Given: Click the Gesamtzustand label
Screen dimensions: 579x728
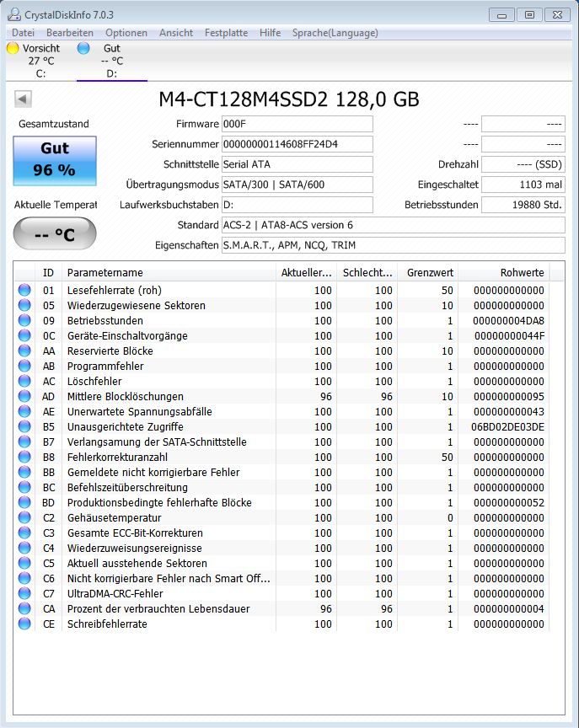Looking at the screenshot, I should click(x=54, y=124).
